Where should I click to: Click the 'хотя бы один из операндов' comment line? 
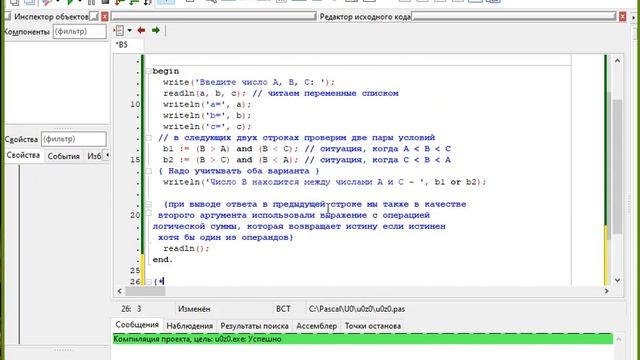(x=225, y=237)
